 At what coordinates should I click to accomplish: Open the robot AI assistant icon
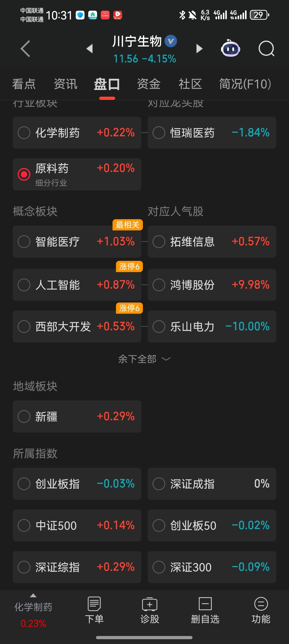click(230, 48)
